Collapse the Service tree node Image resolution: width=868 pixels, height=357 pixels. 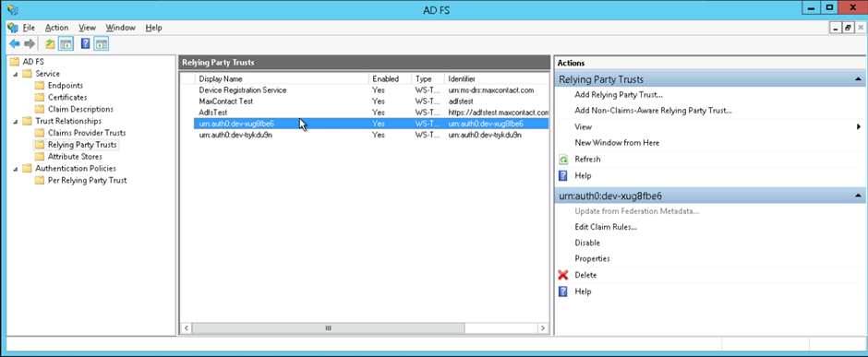(x=15, y=74)
